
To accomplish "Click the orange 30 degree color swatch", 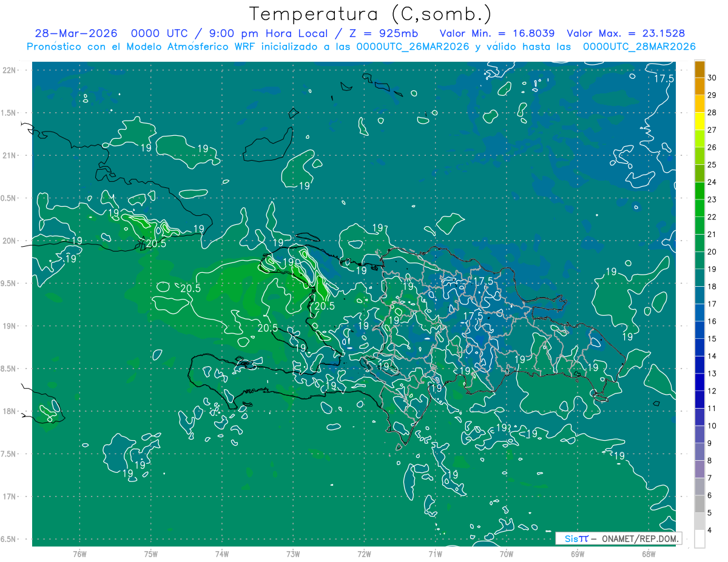I will point(699,70).
